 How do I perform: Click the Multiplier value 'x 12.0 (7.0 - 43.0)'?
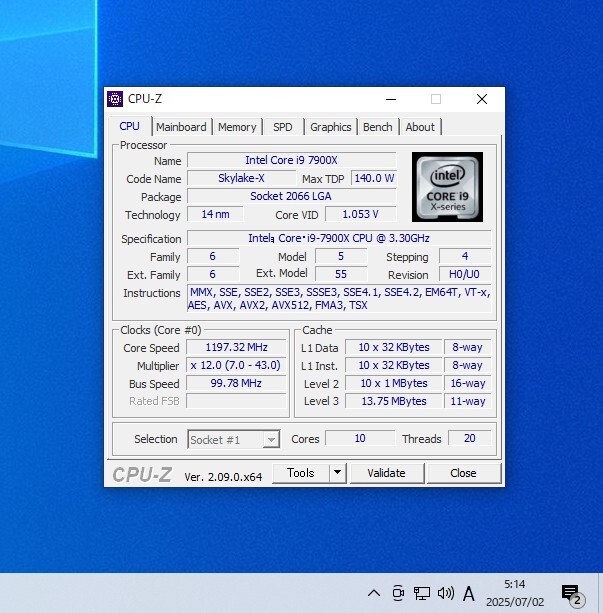pyautogui.click(x=236, y=365)
